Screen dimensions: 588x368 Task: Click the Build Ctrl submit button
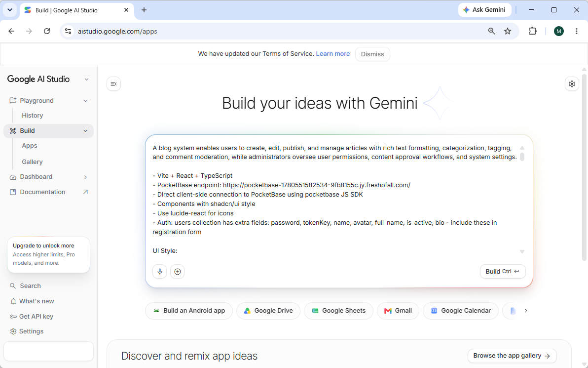pos(503,272)
